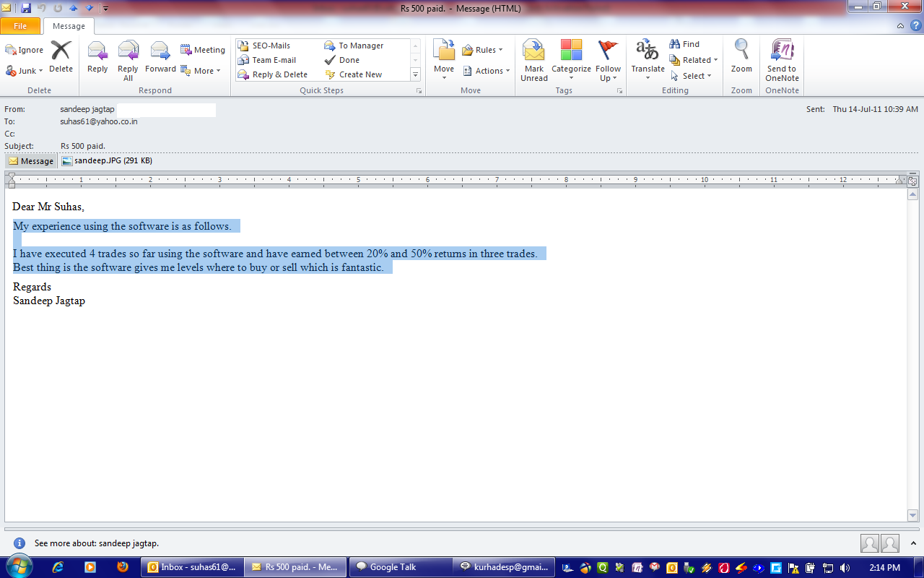This screenshot has height=578, width=924.
Task: Click the first contact photo in People Pane
Action: (x=870, y=543)
